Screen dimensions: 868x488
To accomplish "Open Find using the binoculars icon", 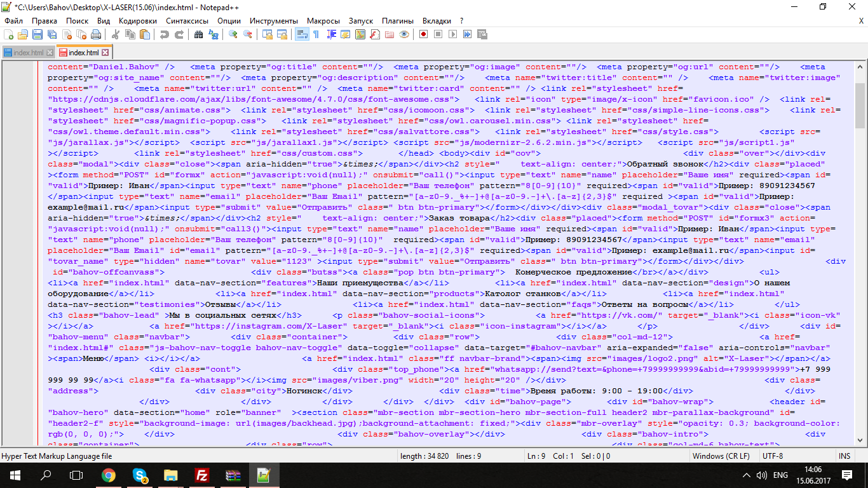I will point(199,34).
